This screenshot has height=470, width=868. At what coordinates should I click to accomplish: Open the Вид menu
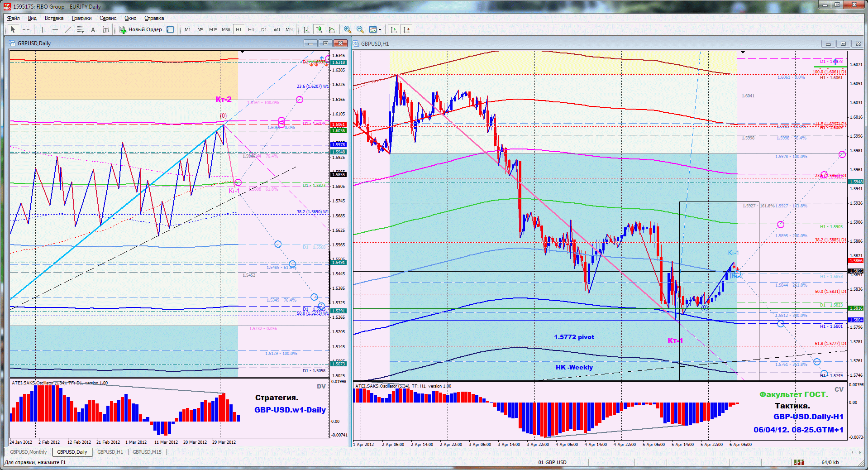pos(32,18)
